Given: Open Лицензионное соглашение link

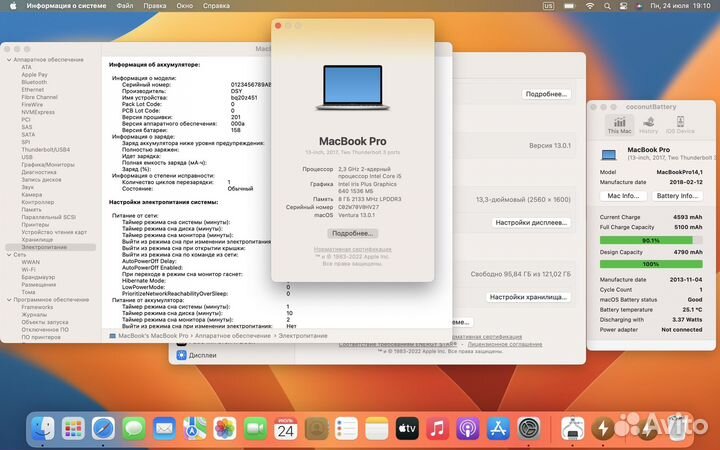Looking at the screenshot, I should pyautogui.click(x=505, y=344).
